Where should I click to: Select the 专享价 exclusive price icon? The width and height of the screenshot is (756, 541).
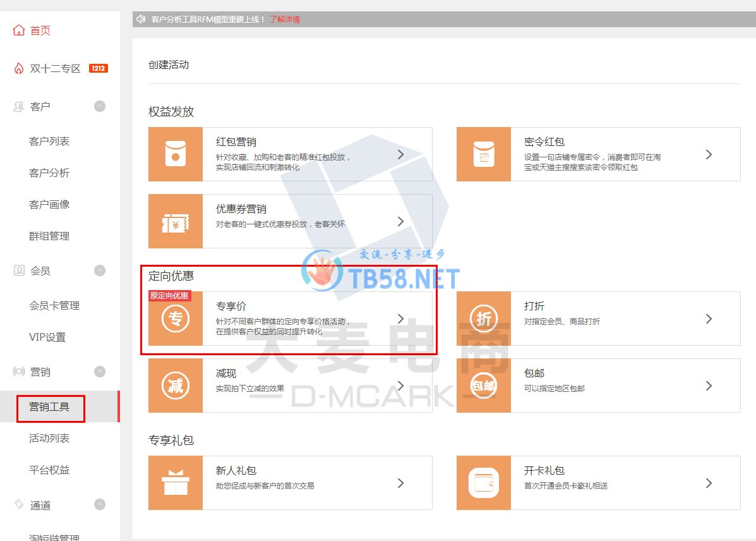point(176,319)
